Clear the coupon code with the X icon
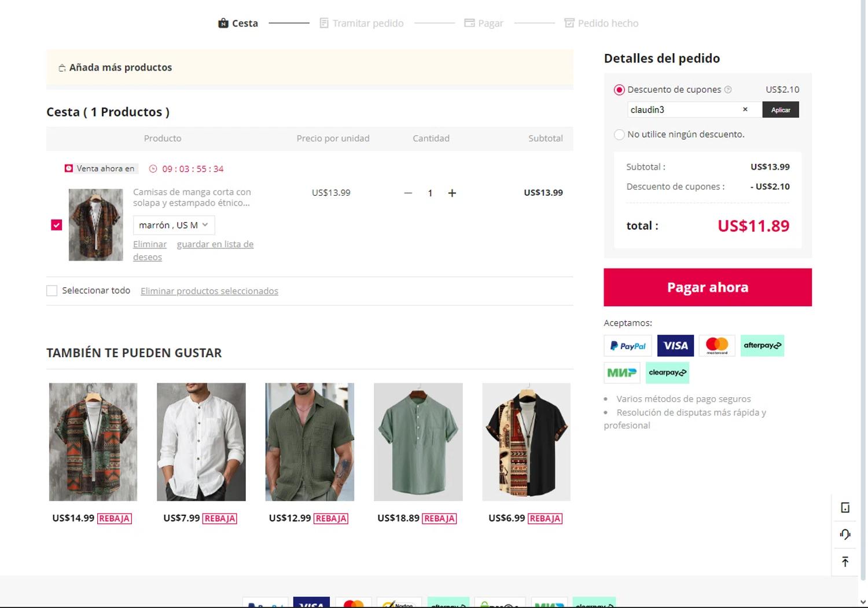868x608 pixels. 745,109
